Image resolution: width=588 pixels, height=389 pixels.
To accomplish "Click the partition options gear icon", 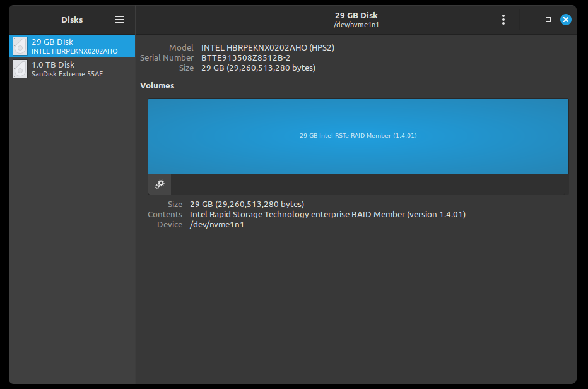I will coord(160,184).
